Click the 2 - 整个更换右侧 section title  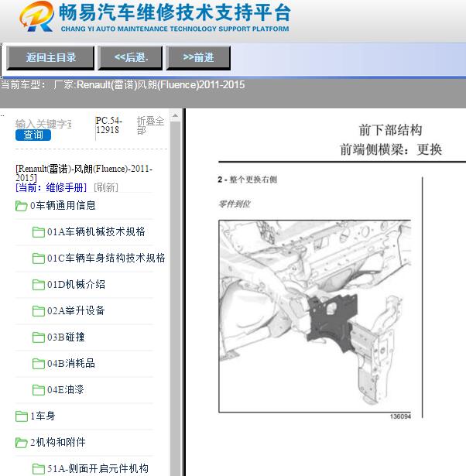pyautogui.click(x=247, y=180)
